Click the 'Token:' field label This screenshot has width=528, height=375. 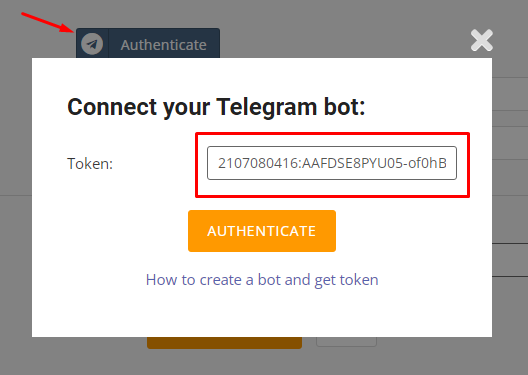[x=90, y=164]
